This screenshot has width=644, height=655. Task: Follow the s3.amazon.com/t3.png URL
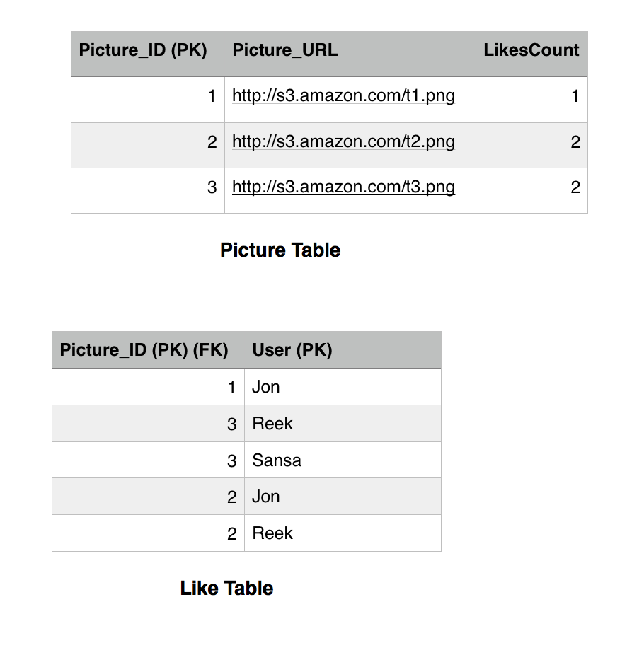[343, 187]
